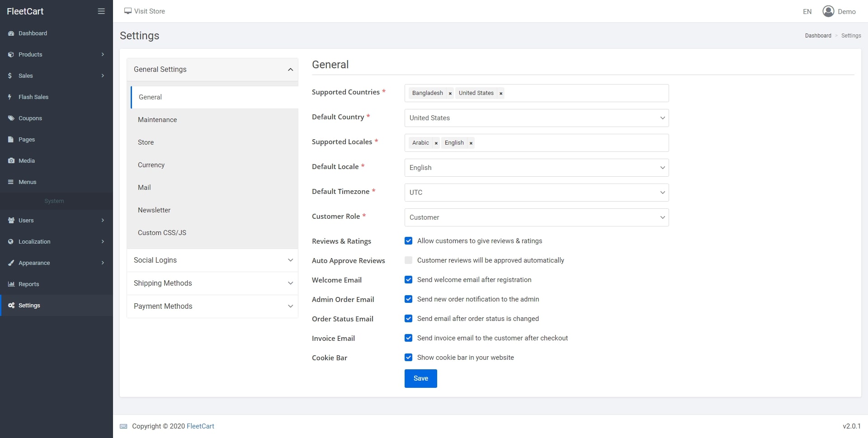This screenshot has height=438, width=868.
Task: Open the Default Timezone dropdown
Action: click(x=536, y=193)
